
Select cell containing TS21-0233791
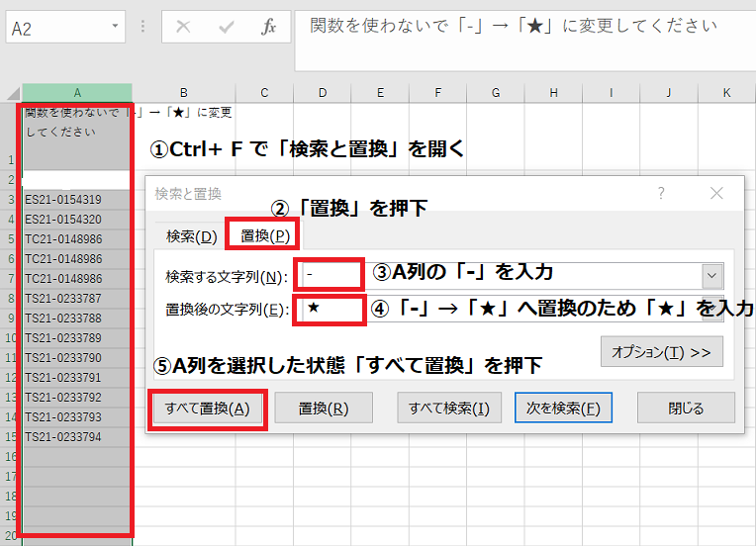tap(77, 377)
